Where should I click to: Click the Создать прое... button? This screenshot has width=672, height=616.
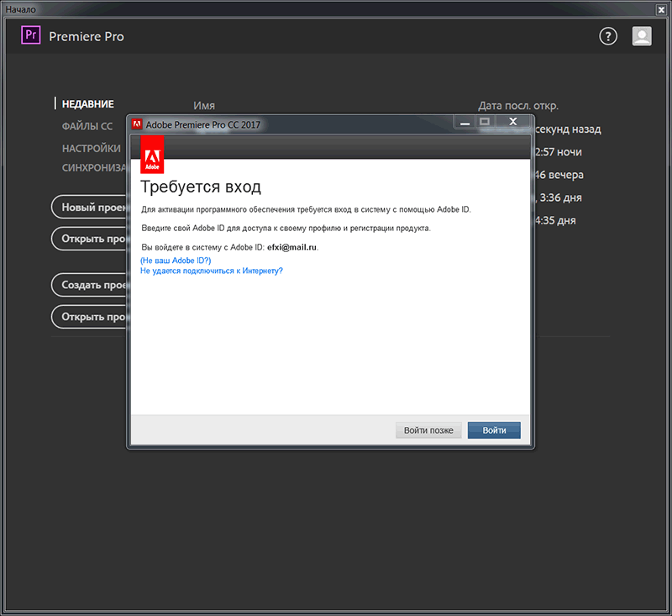89,285
